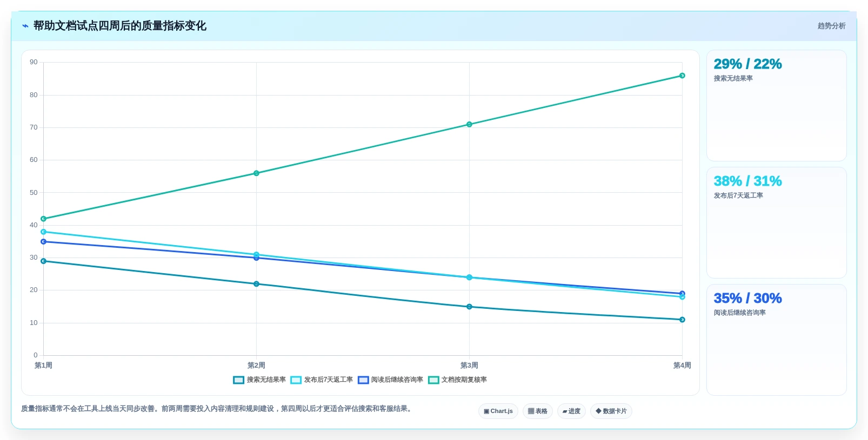Click the 数据卡片 tag chip

tap(611, 411)
